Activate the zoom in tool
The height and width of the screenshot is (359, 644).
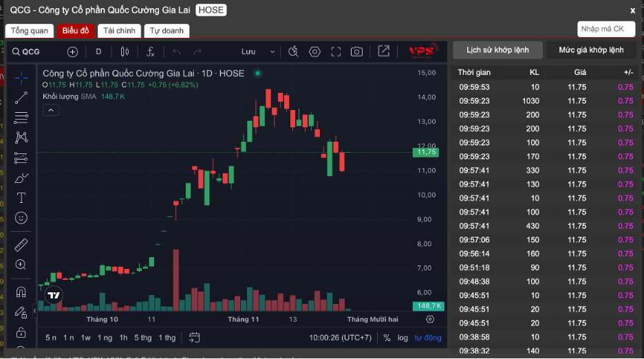[21, 265]
